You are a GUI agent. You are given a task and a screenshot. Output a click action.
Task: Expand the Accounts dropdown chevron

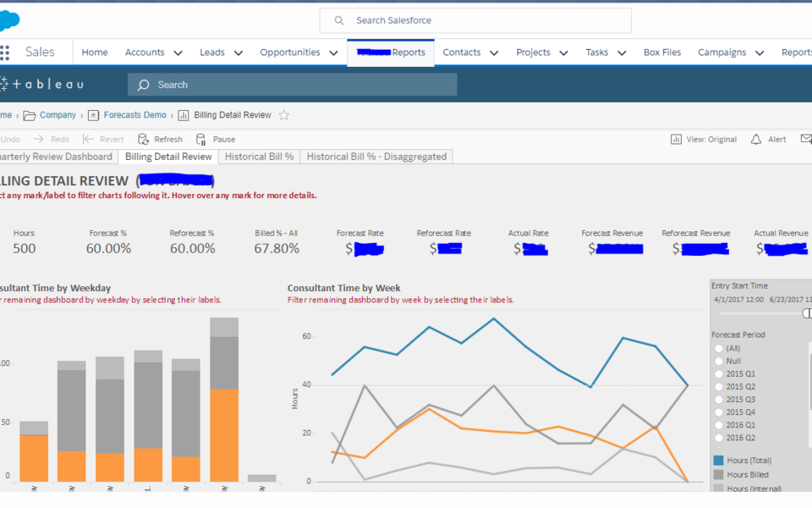click(x=178, y=52)
